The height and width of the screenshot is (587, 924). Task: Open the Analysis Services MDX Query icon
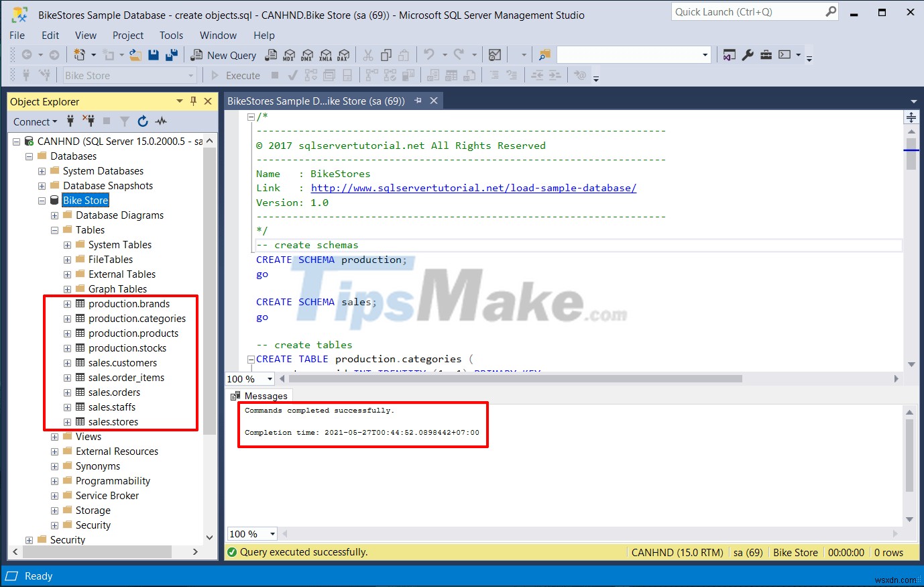click(289, 55)
